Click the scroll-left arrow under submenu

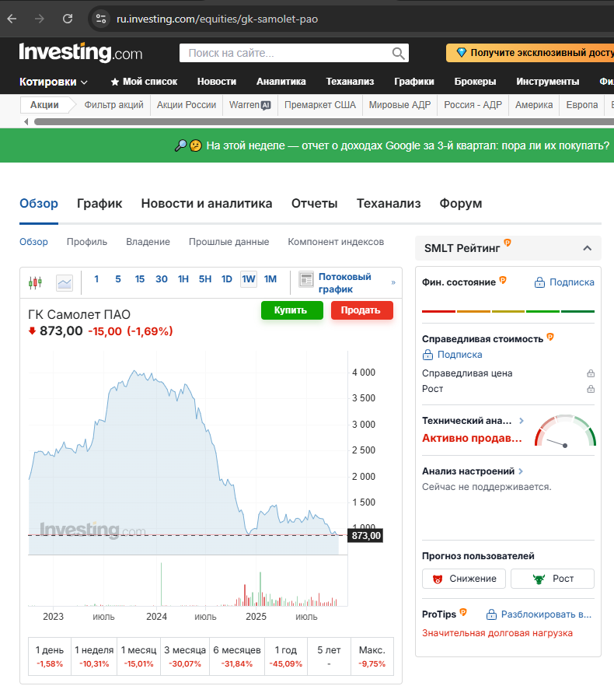coord(26,121)
